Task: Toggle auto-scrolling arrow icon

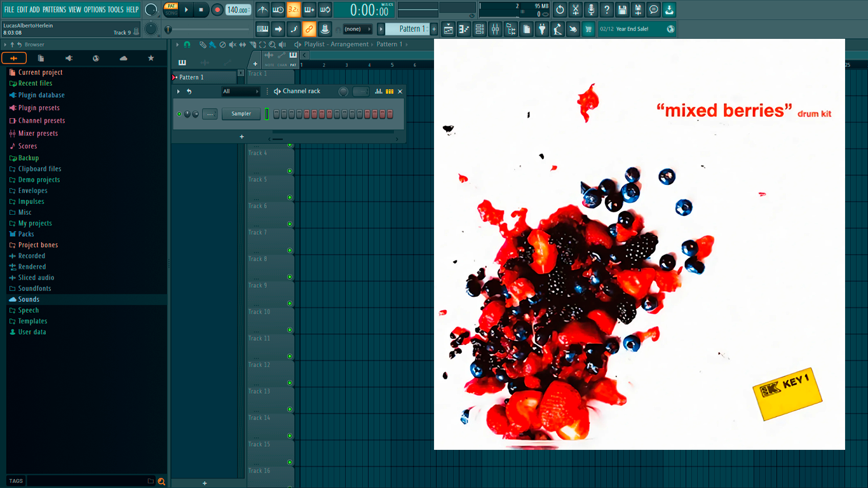Action: pos(278,29)
